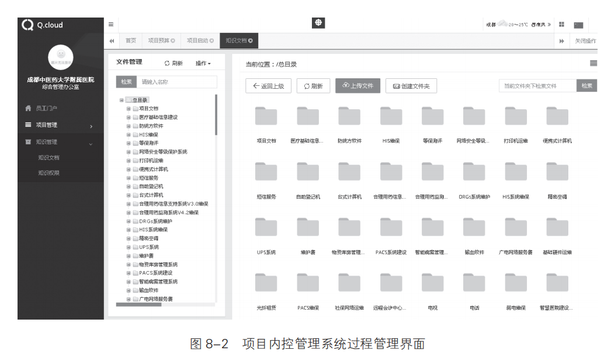
Task: Switch to the 首页 tab
Action: point(131,41)
